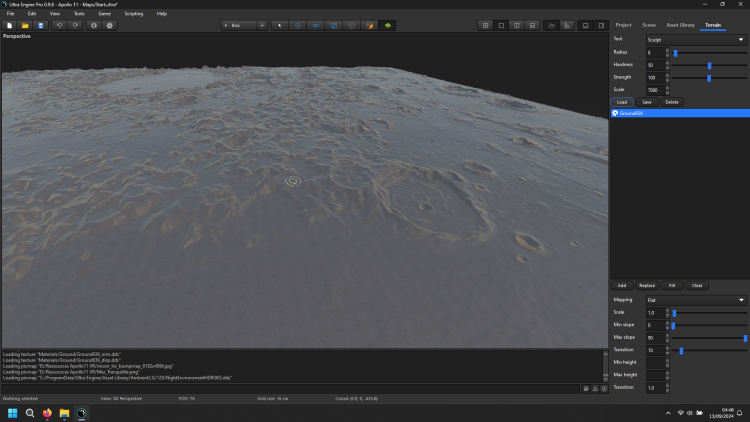Click the Hardness slider handle
The image size is (750, 422).
(x=709, y=65)
